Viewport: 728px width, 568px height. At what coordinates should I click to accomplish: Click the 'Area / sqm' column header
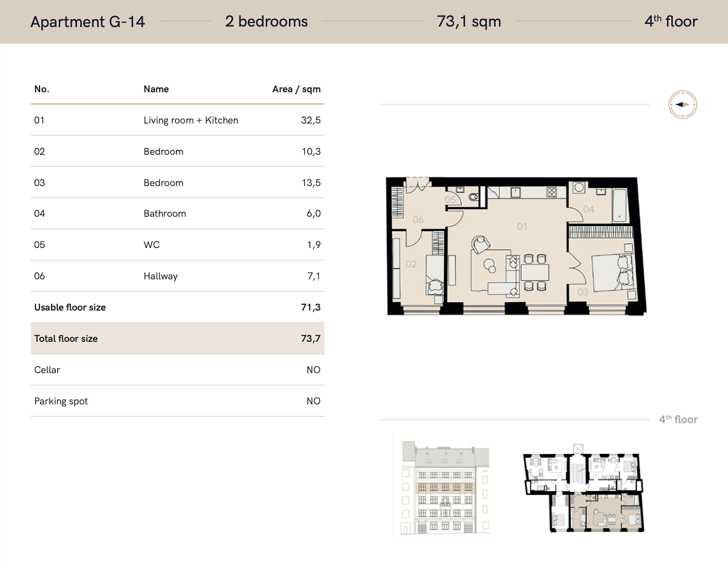[297, 89]
